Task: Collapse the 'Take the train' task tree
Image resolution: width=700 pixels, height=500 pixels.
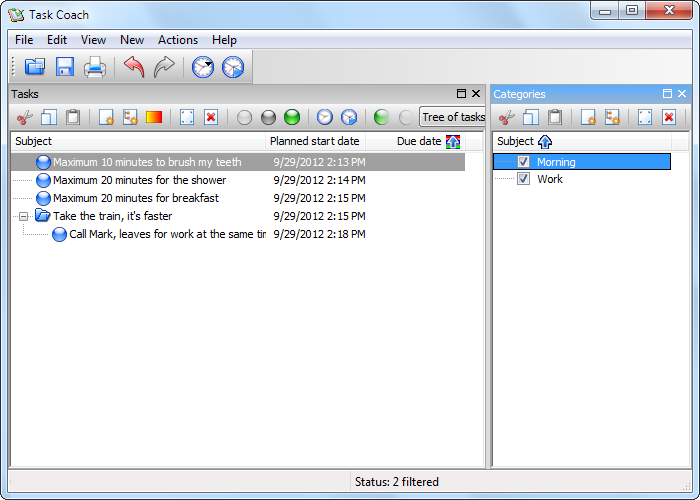Action: (x=24, y=217)
